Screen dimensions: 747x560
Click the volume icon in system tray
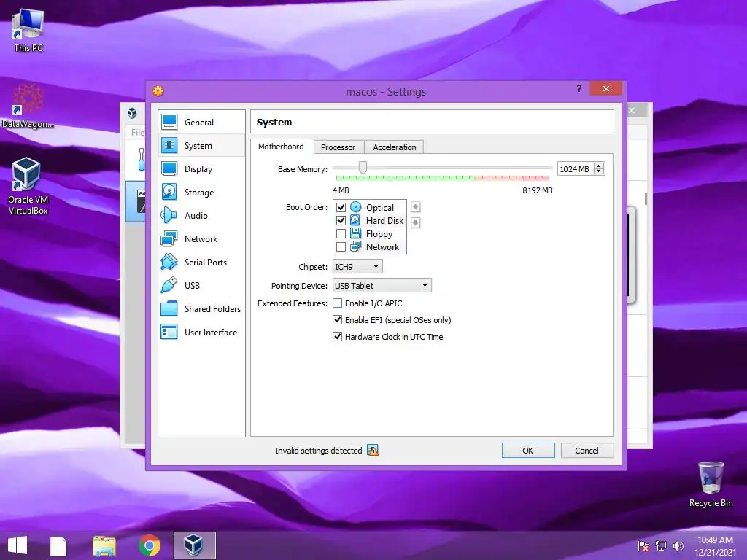pyautogui.click(x=678, y=545)
